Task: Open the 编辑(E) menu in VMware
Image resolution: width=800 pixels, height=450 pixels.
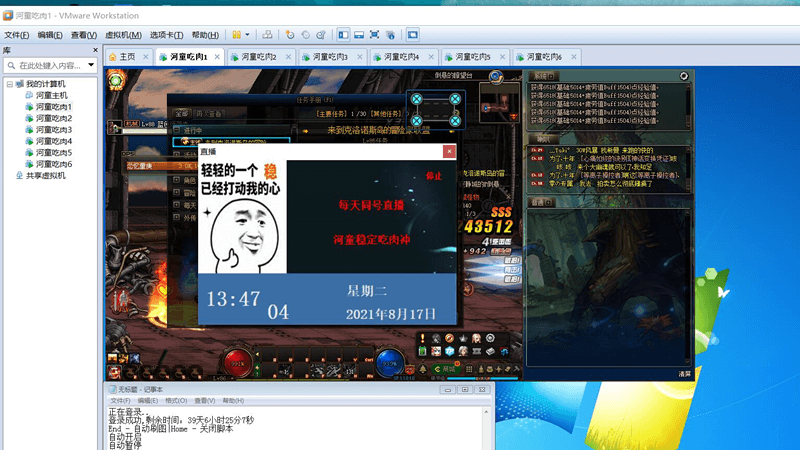Action: 49,35
